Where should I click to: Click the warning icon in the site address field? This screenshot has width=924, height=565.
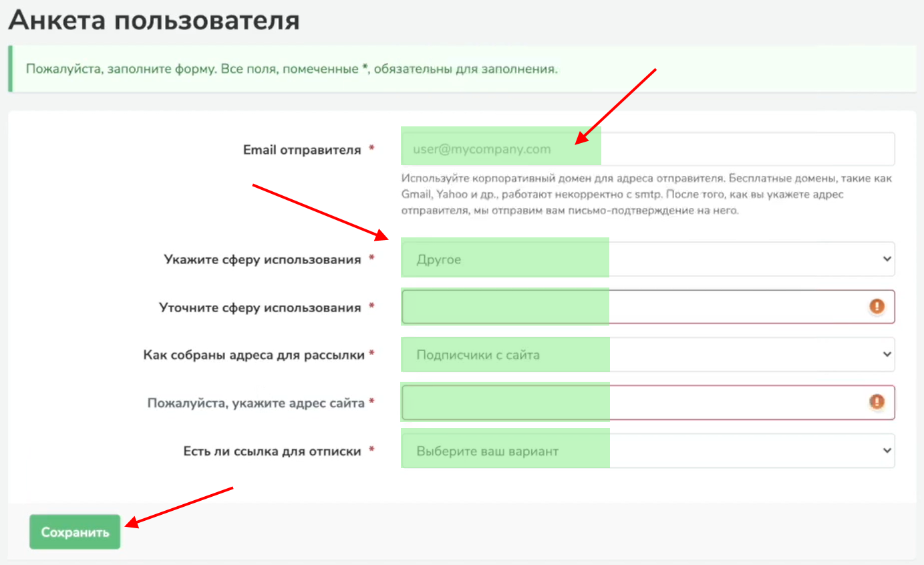tap(876, 402)
